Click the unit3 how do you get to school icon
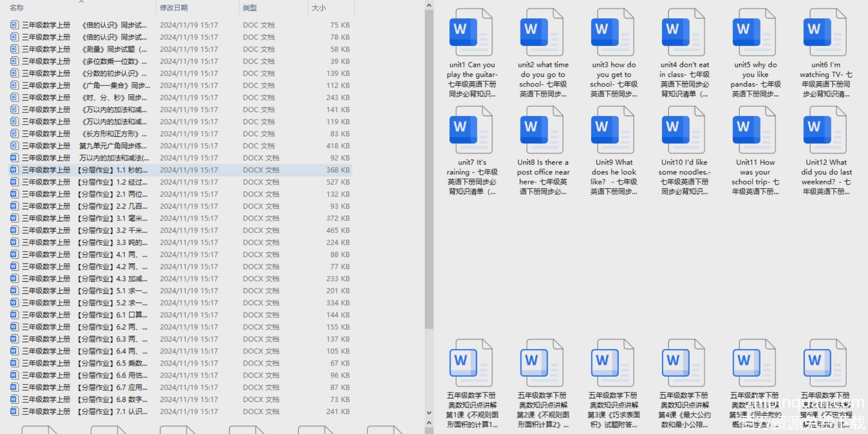The height and width of the screenshot is (434, 868). [x=612, y=33]
